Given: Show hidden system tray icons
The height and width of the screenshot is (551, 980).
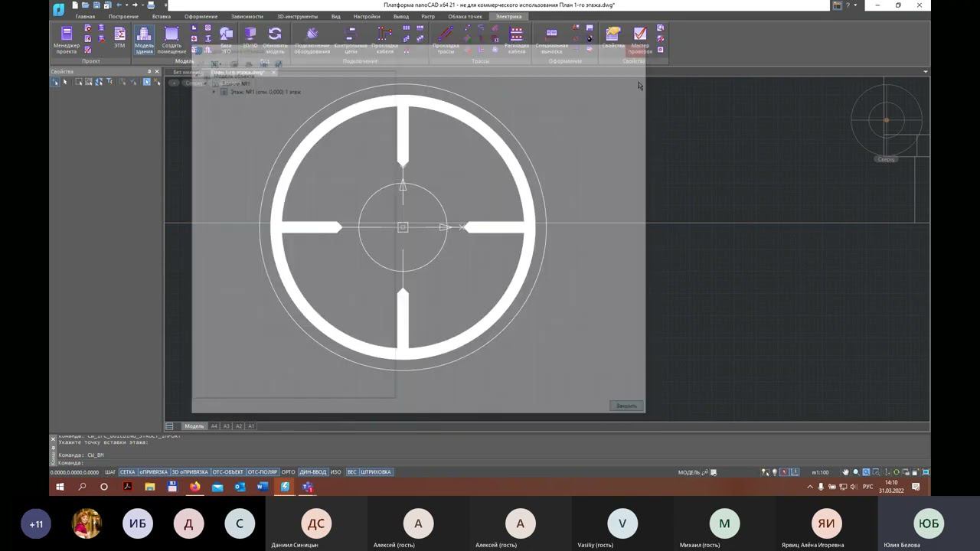Looking at the screenshot, I should [810, 487].
